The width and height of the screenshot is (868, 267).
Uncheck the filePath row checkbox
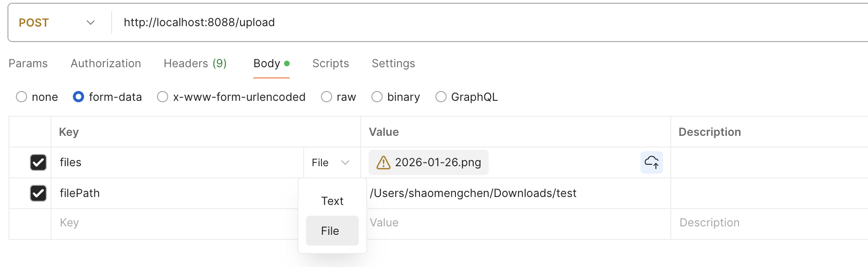[38, 193]
